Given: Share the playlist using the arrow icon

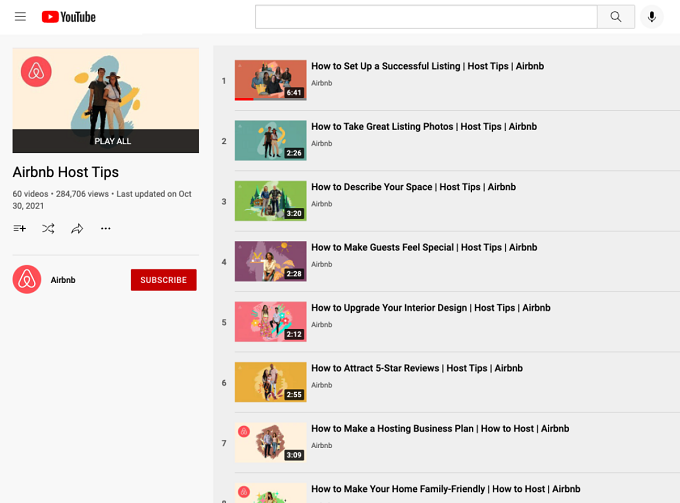Looking at the screenshot, I should pos(77,228).
